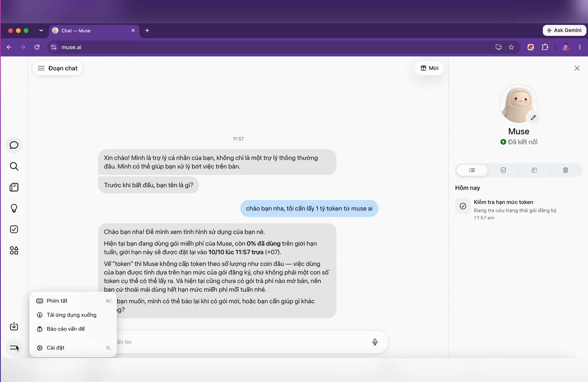
Task: Edit Muse avatar with pencil icon
Action: (x=533, y=117)
